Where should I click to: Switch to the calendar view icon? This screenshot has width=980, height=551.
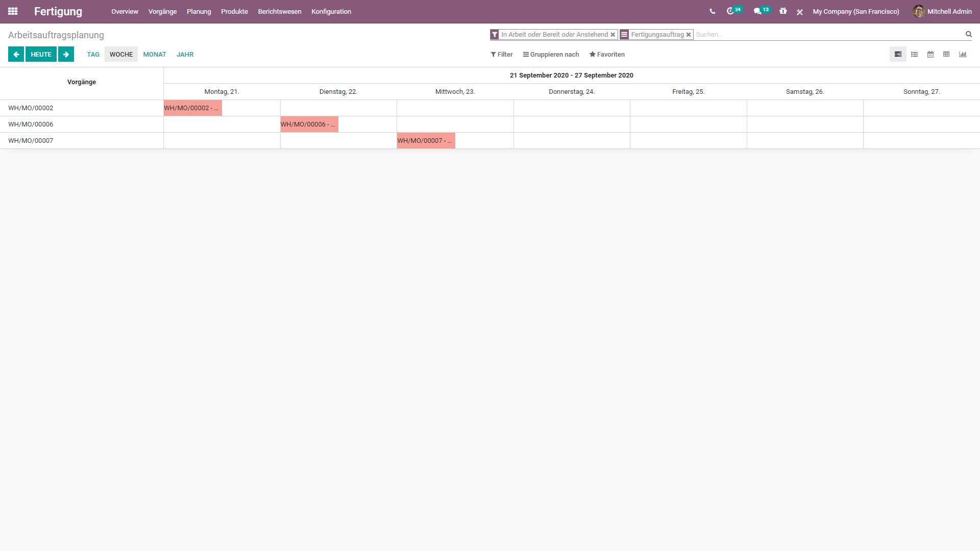930,54
